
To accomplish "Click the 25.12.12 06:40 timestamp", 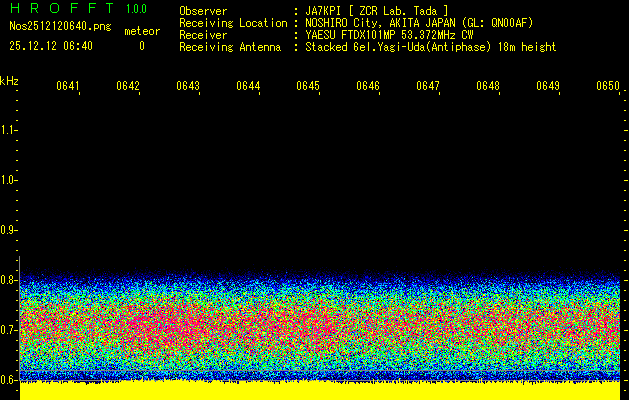I will tap(51, 46).
